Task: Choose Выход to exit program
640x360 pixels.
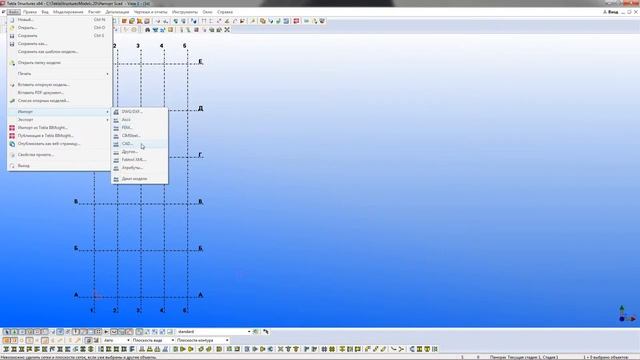Action: 60,166
